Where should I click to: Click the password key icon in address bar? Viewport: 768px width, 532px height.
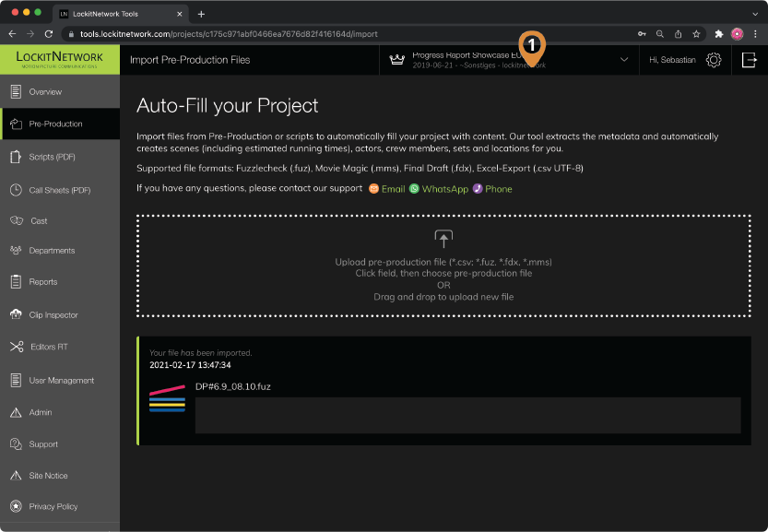(642, 34)
